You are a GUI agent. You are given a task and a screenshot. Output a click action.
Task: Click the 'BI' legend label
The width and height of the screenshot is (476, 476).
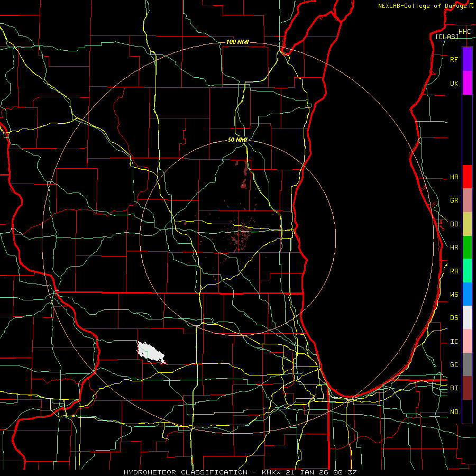pyautogui.click(x=454, y=388)
